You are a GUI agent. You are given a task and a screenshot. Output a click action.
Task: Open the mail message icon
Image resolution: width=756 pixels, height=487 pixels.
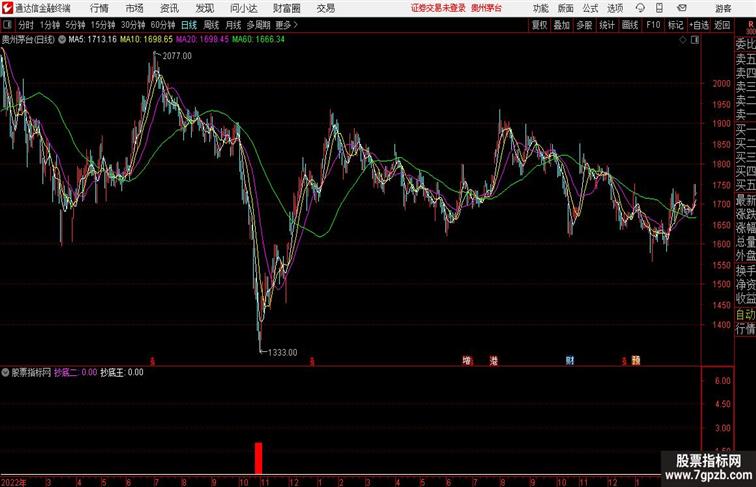[682, 8]
